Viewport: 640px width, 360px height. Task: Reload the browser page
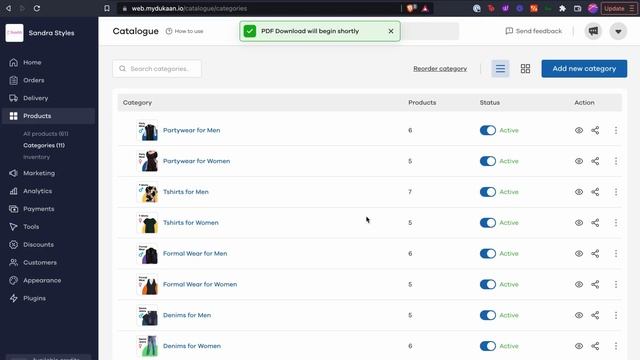tap(37, 8)
